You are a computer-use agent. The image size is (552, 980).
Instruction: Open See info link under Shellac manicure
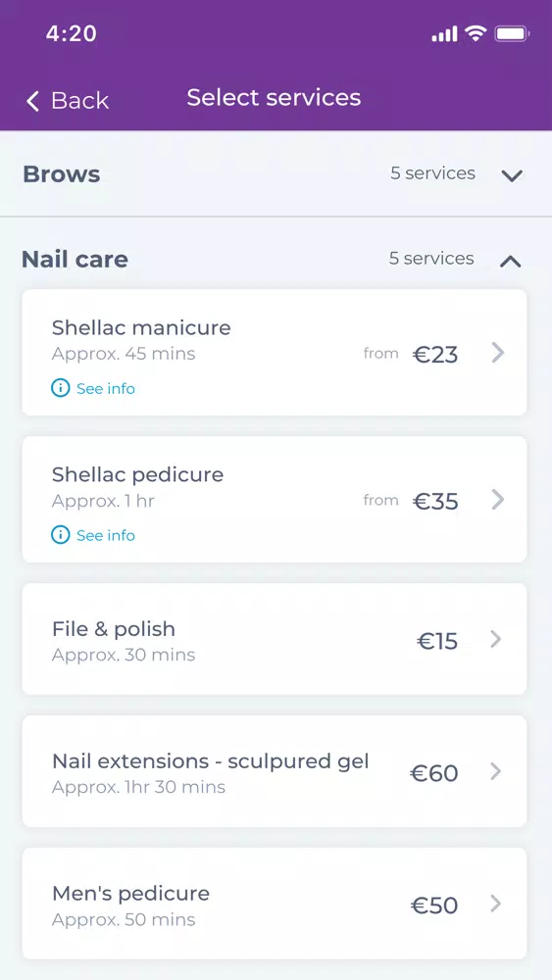106,389
